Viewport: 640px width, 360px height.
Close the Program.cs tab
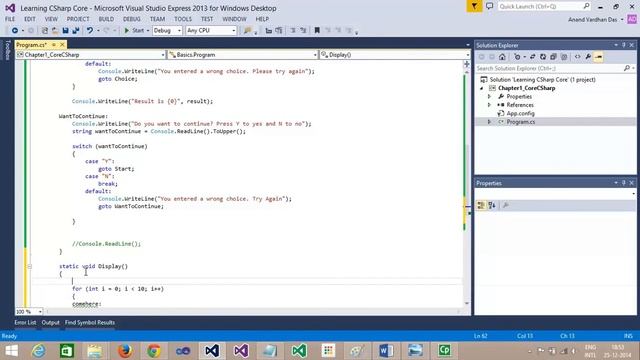coord(62,44)
